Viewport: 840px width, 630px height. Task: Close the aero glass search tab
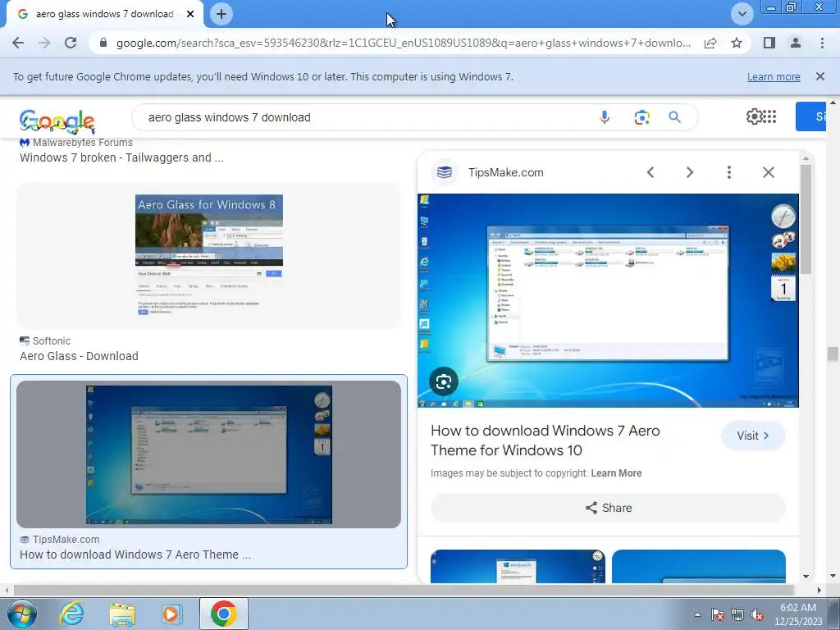(x=190, y=14)
